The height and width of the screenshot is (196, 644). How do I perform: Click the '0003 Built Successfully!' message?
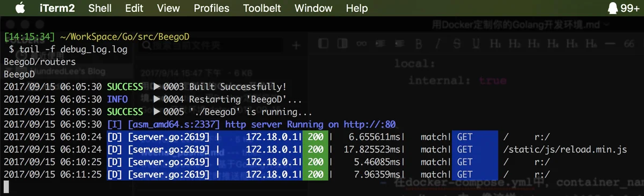click(224, 87)
